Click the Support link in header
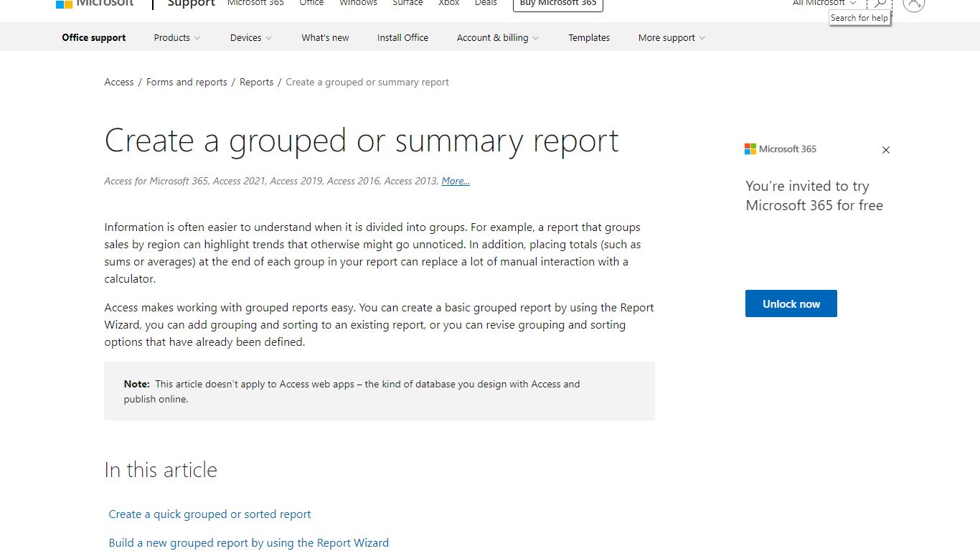This screenshot has height=551, width=980. coord(191,4)
